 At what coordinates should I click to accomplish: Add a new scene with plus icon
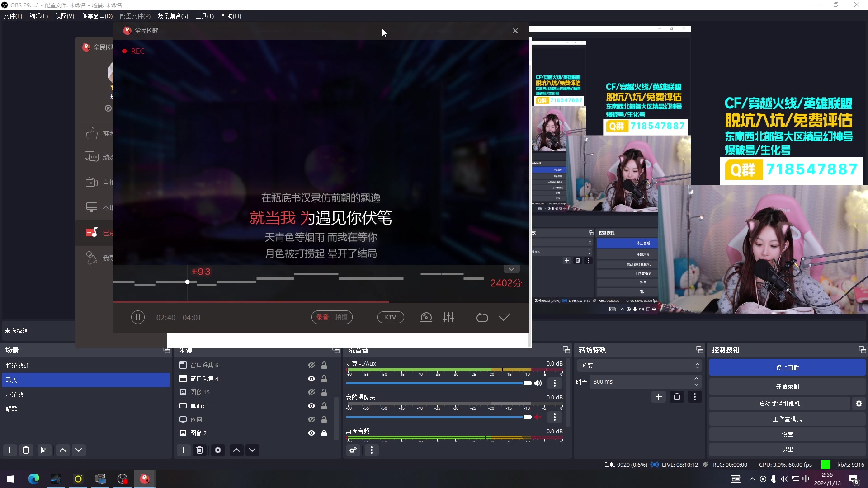pyautogui.click(x=10, y=450)
